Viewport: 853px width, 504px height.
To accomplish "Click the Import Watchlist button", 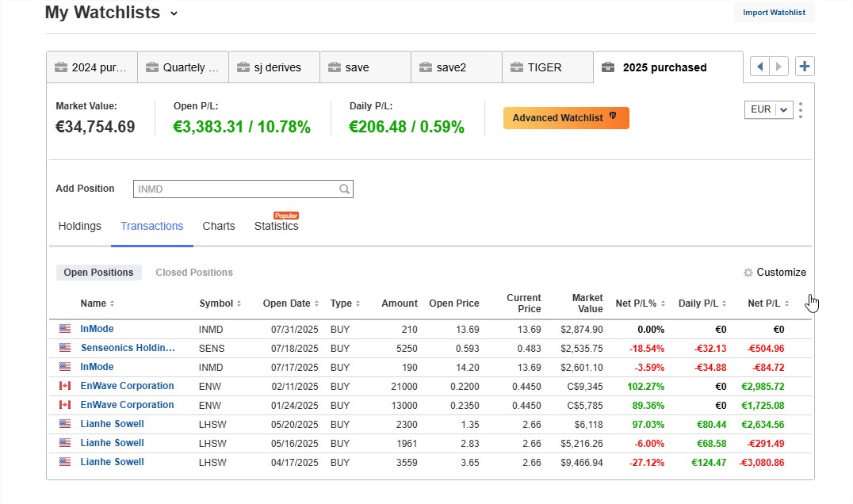I will pos(774,12).
